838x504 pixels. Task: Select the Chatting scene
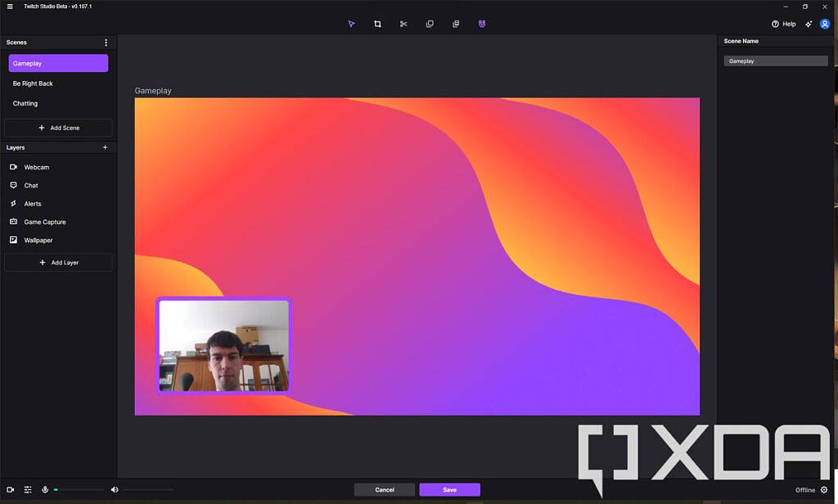pyautogui.click(x=25, y=103)
